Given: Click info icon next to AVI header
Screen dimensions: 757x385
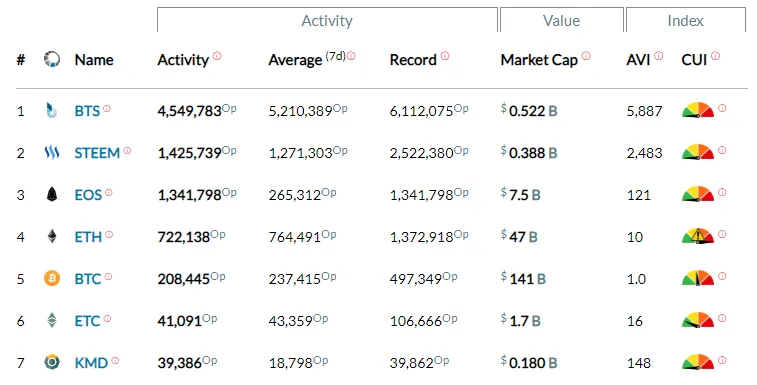Looking at the screenshot, I should click(659, 56).
